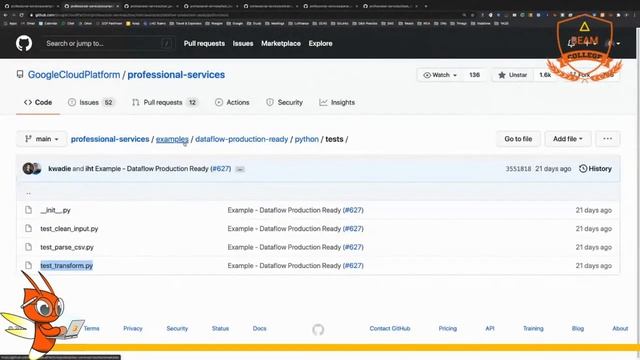Click the Unstar button

coord(513,75)
